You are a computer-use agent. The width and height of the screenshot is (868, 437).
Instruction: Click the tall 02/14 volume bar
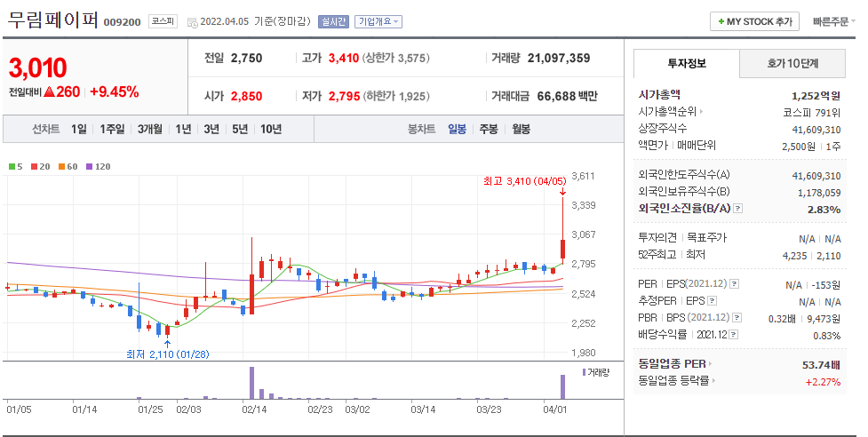pos(252,383)
